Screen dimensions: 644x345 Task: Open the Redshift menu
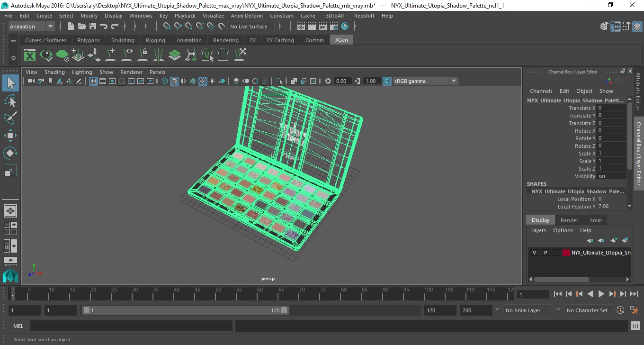364,16
